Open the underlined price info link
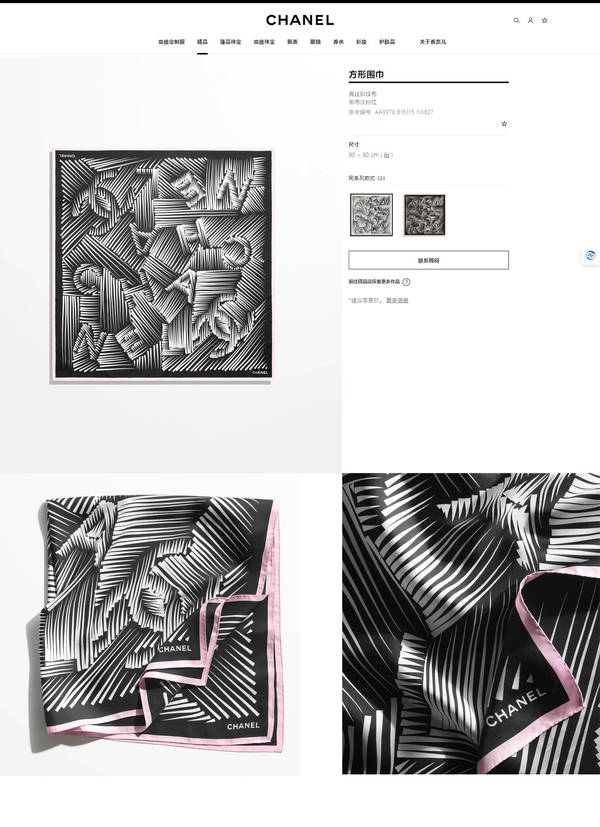The height and width of the screenshot is (827, 600). point(397,300)
